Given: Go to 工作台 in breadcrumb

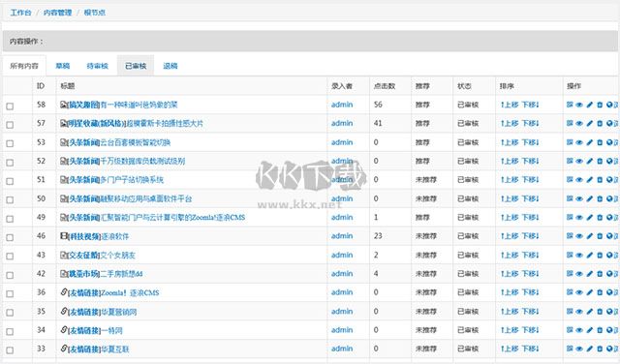Looking at the screenshot, I should click(20, 13).
